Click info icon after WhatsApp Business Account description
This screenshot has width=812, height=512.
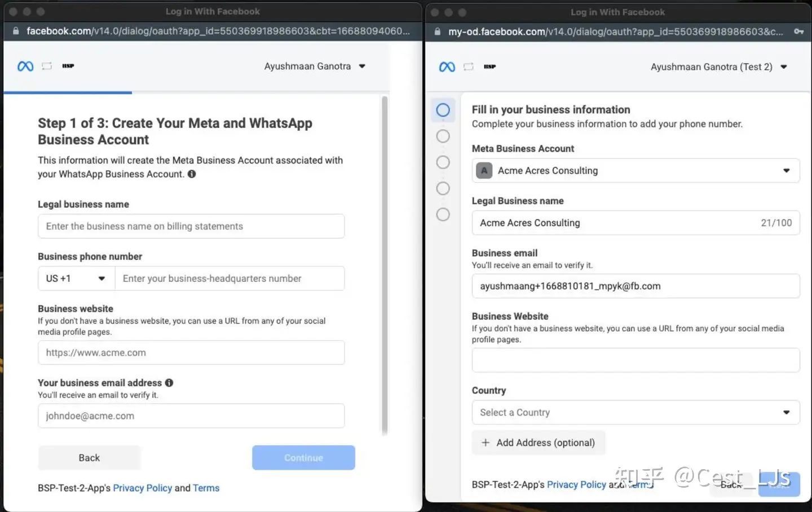click(x=192, y=174)
